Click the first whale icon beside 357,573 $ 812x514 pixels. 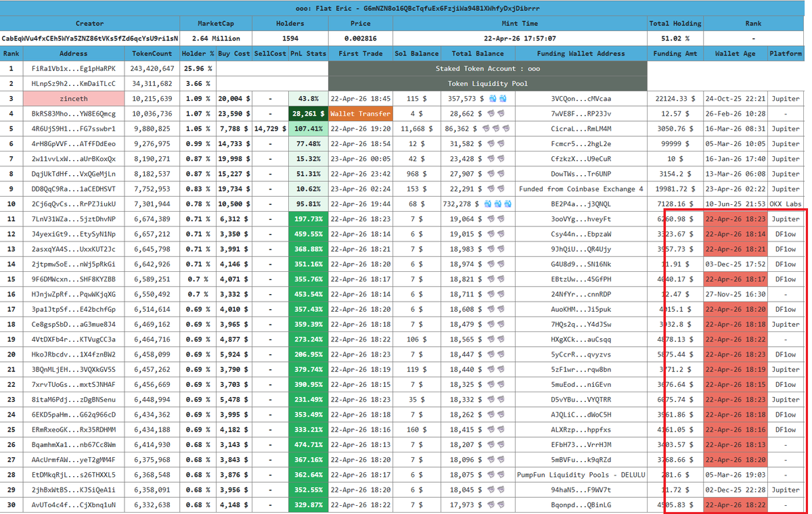click(492, 99)
